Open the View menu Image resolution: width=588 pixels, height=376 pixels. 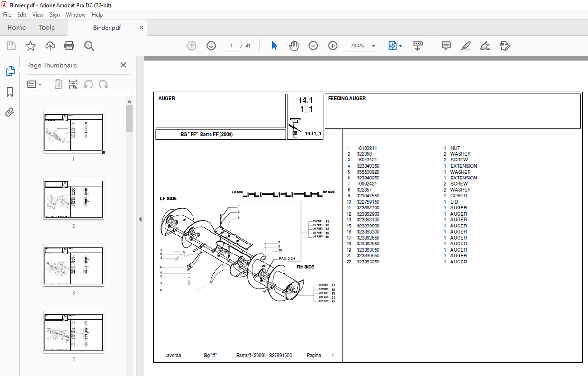[x=38, y=15]
